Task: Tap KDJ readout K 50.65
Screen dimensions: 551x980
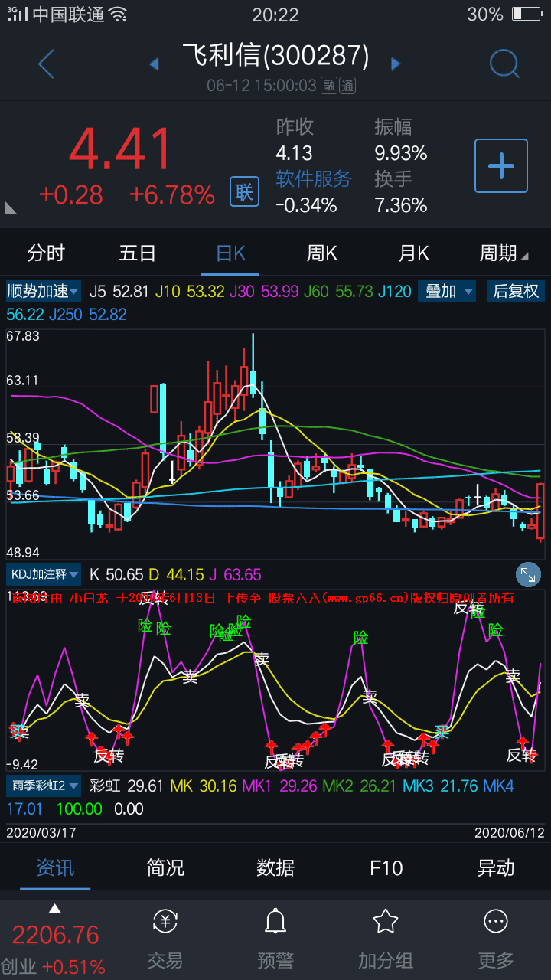Action: [116, 574]
